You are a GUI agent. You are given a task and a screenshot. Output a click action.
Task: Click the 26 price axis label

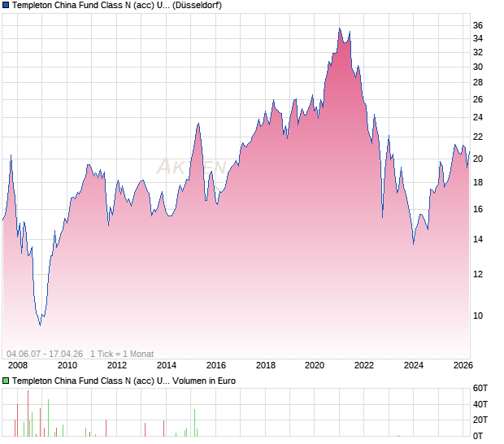click(478, 99)
